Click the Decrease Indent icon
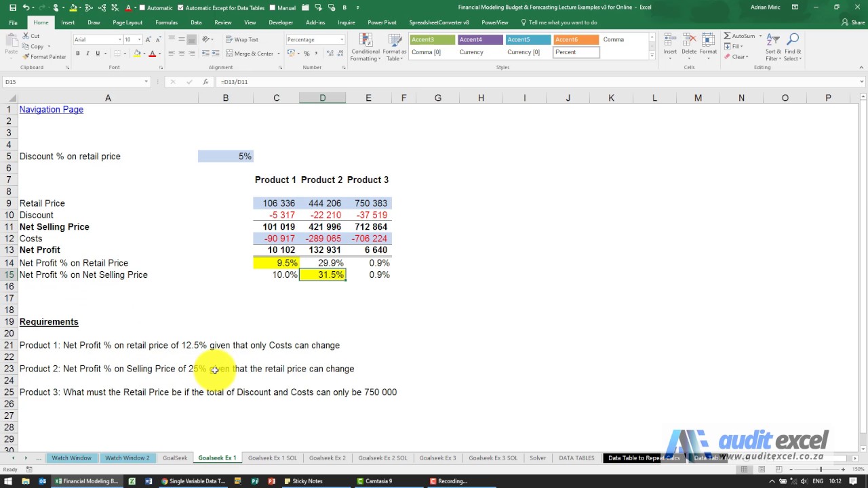This screenshot has width=868, height=488. [x=205, y=54]
